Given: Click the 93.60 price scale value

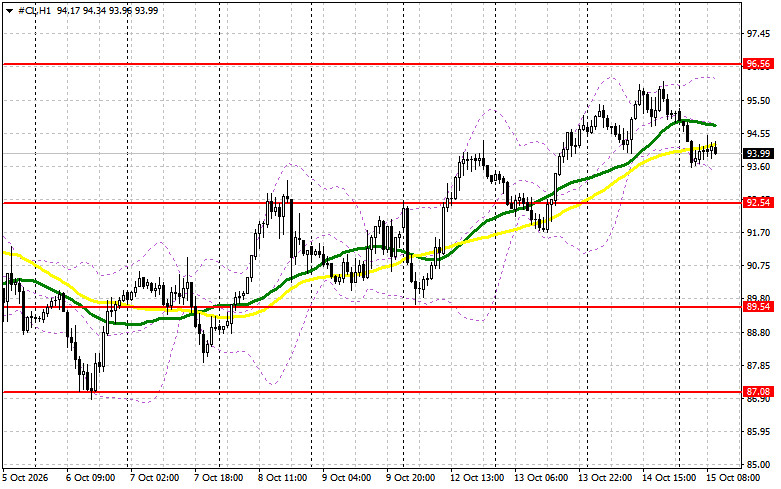Looking at the screenshot, I should pos(758,166).
